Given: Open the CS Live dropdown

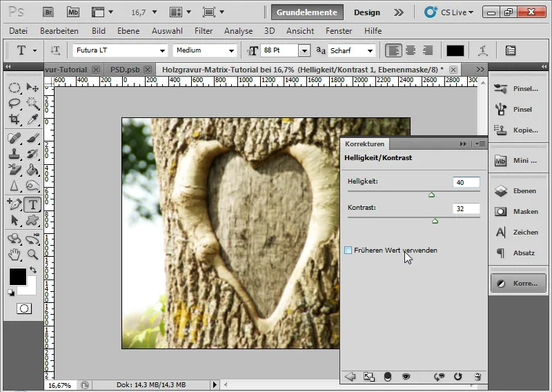Looking at the screenshot, I should pyautogui.click(x=448, y=12).
